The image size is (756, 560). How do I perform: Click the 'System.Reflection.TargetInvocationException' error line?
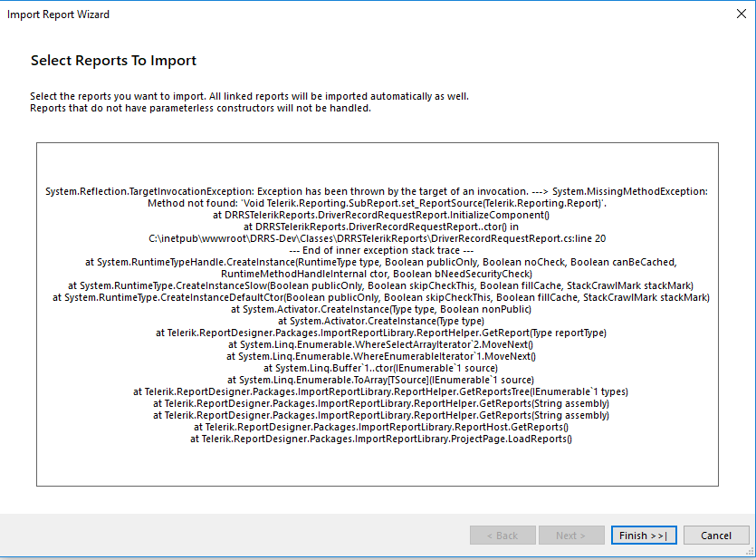[x=377, y=191]
